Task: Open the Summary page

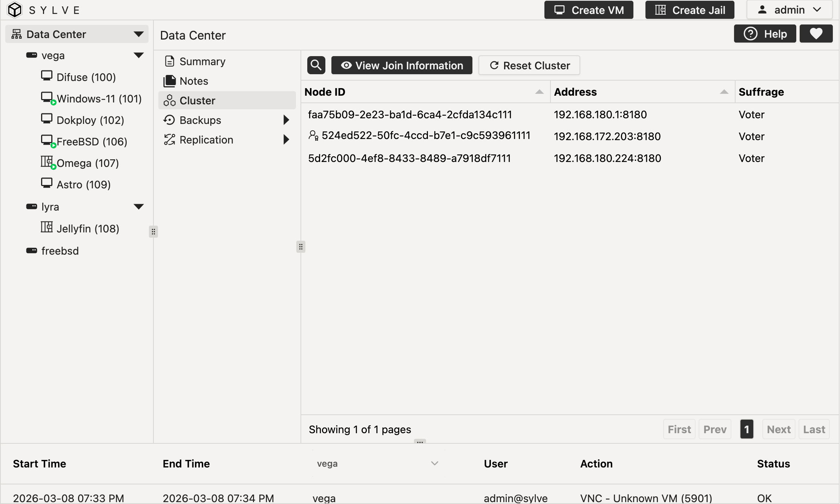Action: pos(202,61)
